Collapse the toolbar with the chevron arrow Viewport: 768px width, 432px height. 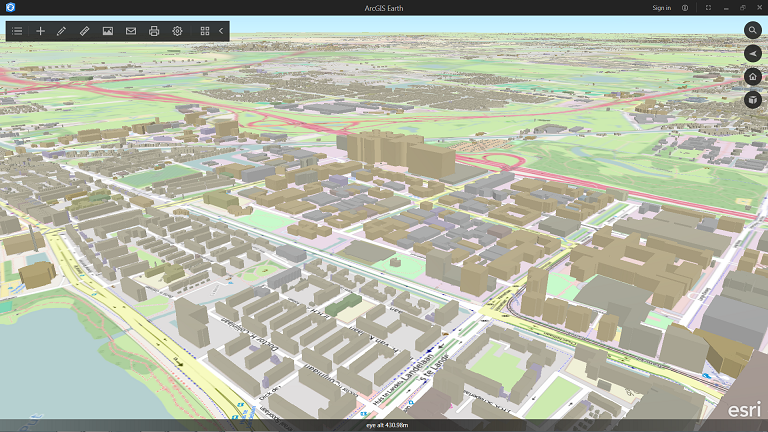[x=221, y=31]
